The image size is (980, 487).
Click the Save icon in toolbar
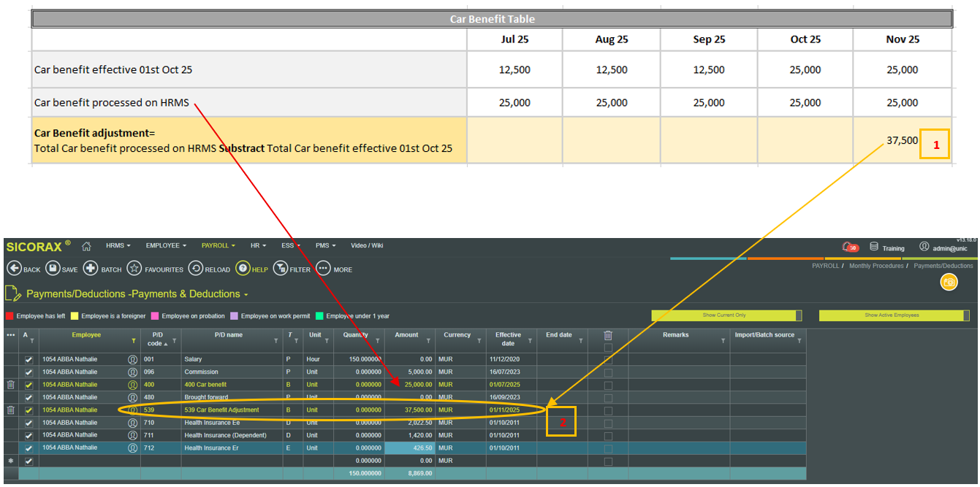click(53, 269)
